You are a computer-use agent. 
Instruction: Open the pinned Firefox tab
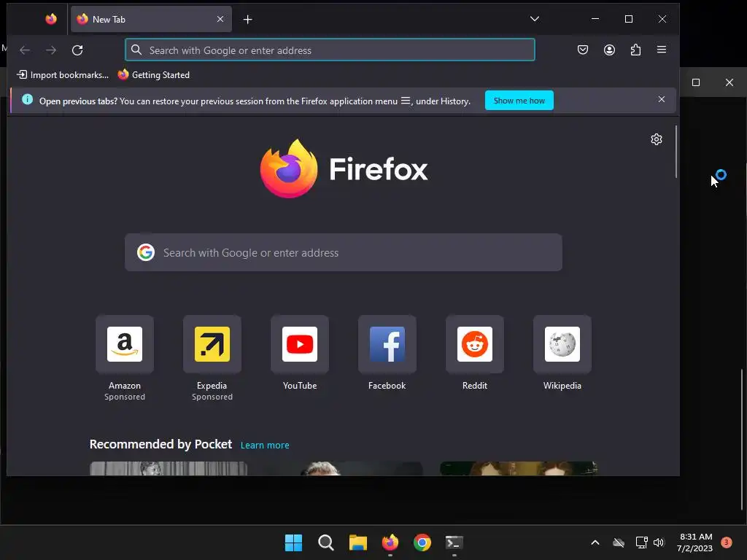tap(51, 19)
